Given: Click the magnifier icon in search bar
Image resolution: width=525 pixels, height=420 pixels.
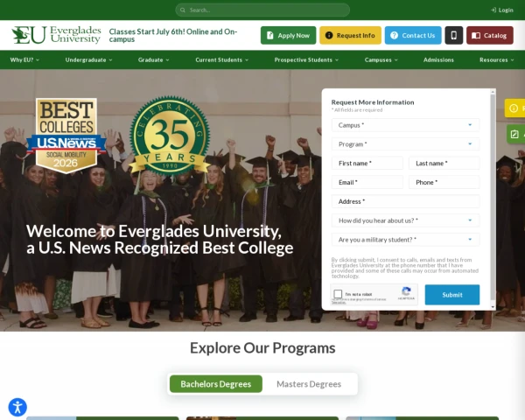Looking at the screenshot, I should click(183, 10).
